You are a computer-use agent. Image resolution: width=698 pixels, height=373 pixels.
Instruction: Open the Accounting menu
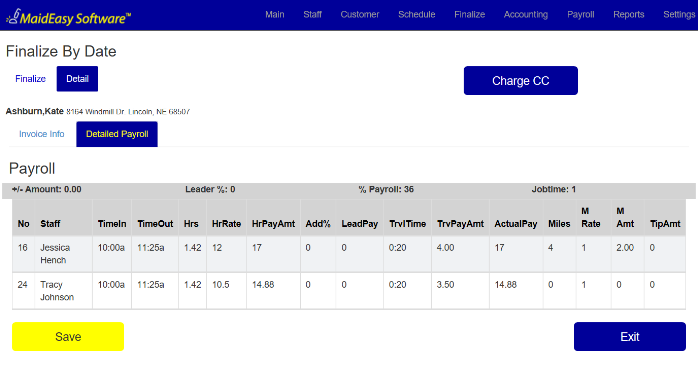526,14
